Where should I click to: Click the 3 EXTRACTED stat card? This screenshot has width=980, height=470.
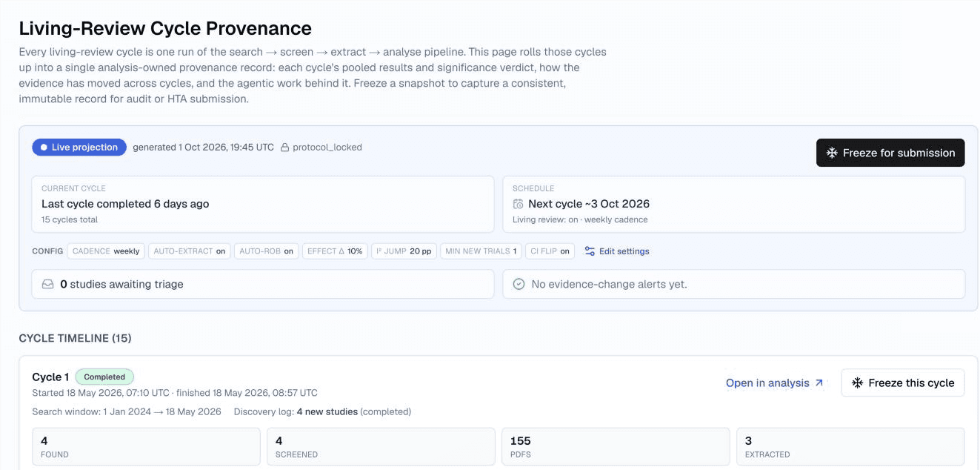[850, 447]
